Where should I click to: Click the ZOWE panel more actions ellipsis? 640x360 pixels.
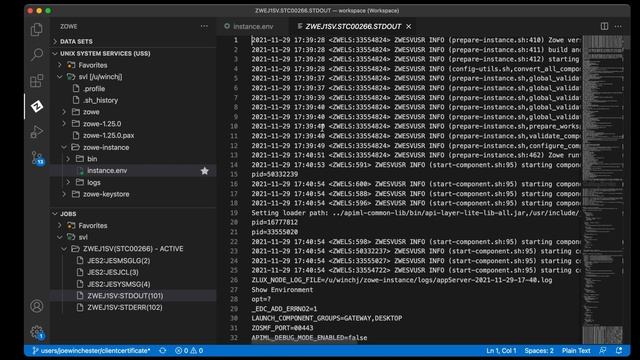pyautogui.click(x=204, y=27)
